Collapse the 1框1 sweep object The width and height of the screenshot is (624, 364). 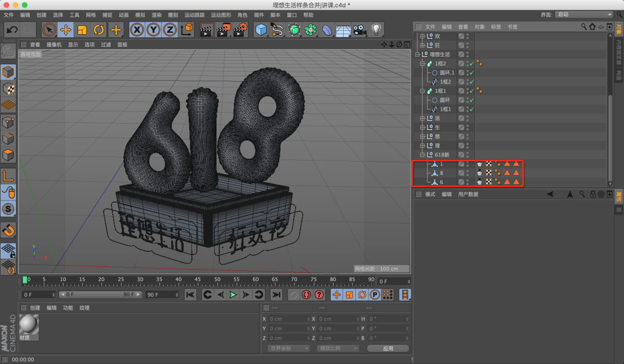pos(422,91)
